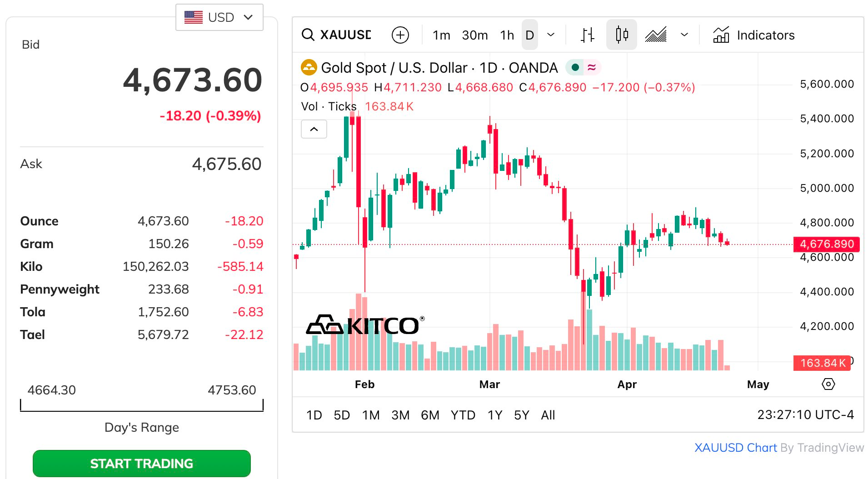The height and width of the screenshot is (479, 868).
Task: Click the START TRADING button
Action: (x=141, y=464)
